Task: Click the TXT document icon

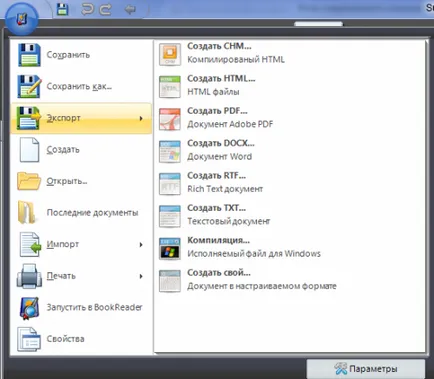Action: pyautogui.click(x=170, y=216)
